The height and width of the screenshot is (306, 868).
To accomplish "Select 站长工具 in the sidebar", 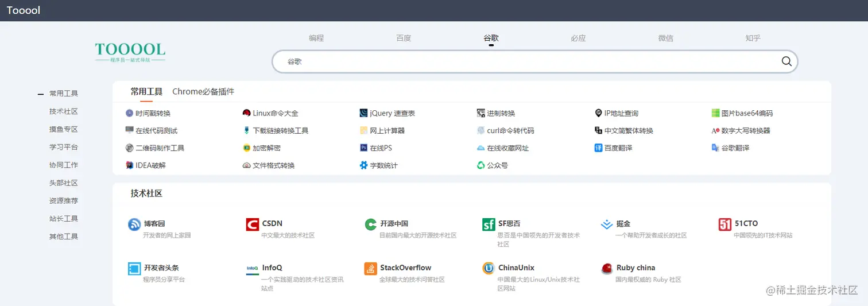I will pyautogui.click(x=64, y=218).
